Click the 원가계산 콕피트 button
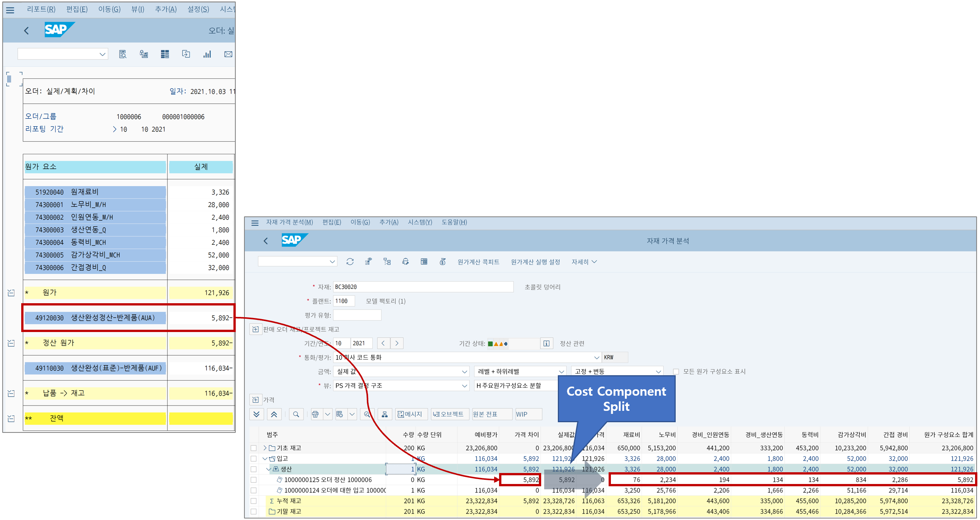 (478, 262)
